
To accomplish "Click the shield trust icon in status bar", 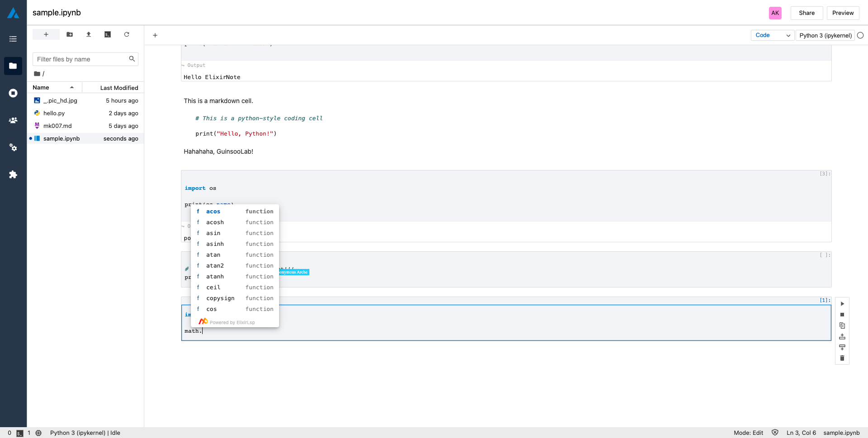I will pos(775,433).
